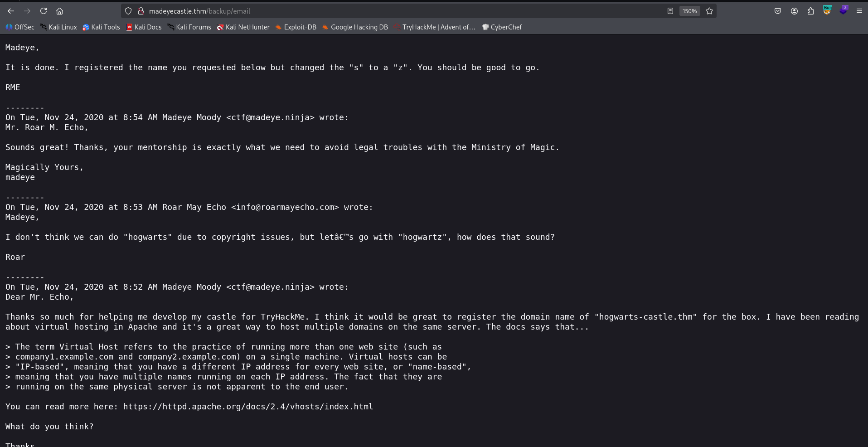Image resolution: width=868 pixels, height=447 pixels.
Task: Reload the current page
Action: pyautogui.click(x=44, y=11)
